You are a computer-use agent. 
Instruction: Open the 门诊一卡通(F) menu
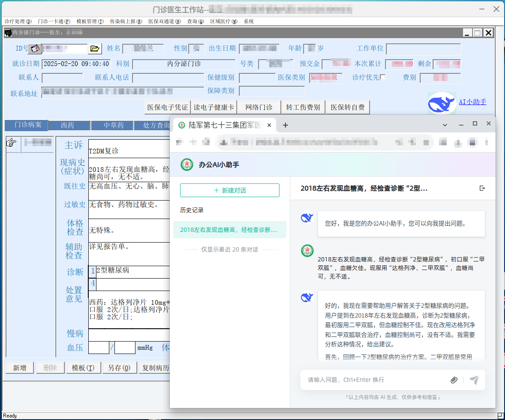[x=54, y=21]
